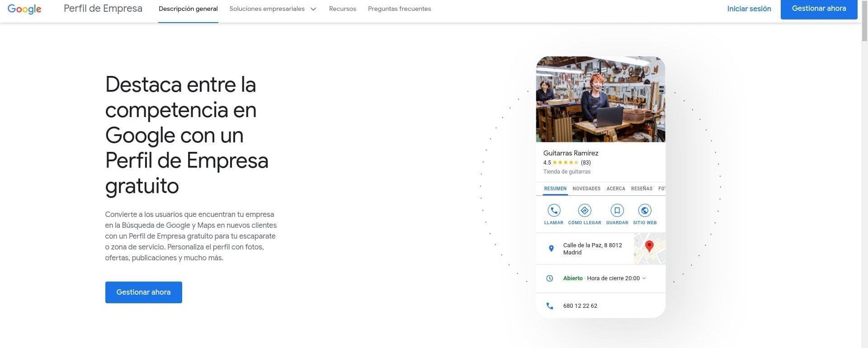Go to Preguntas frecuentes
This screenshot has height=348, width=868.
399,9
